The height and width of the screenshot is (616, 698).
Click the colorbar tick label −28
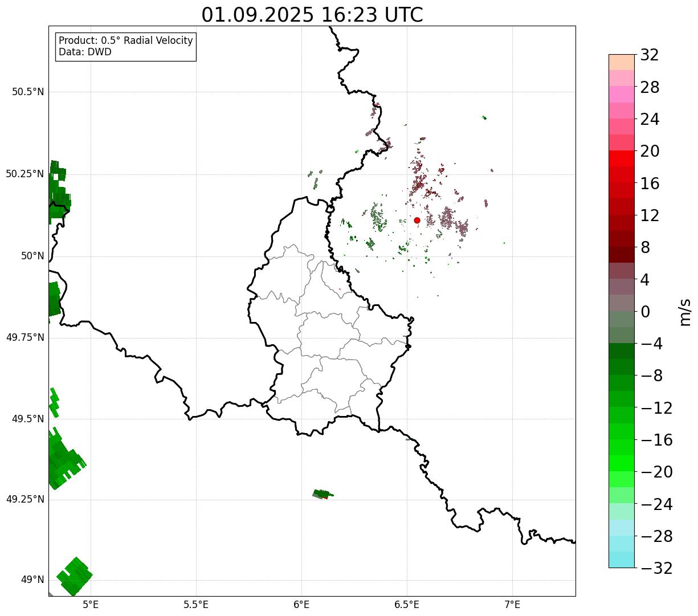pyautogui.click(x=656, y=536)
